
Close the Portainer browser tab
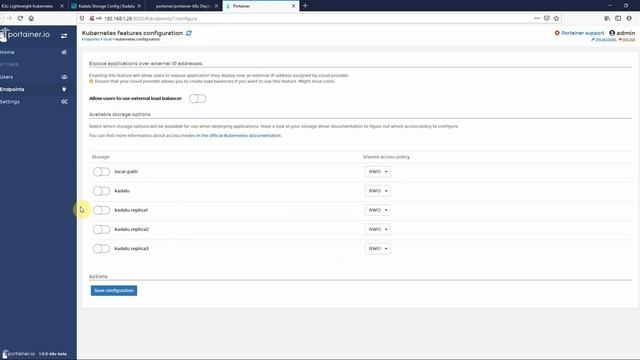293,6
